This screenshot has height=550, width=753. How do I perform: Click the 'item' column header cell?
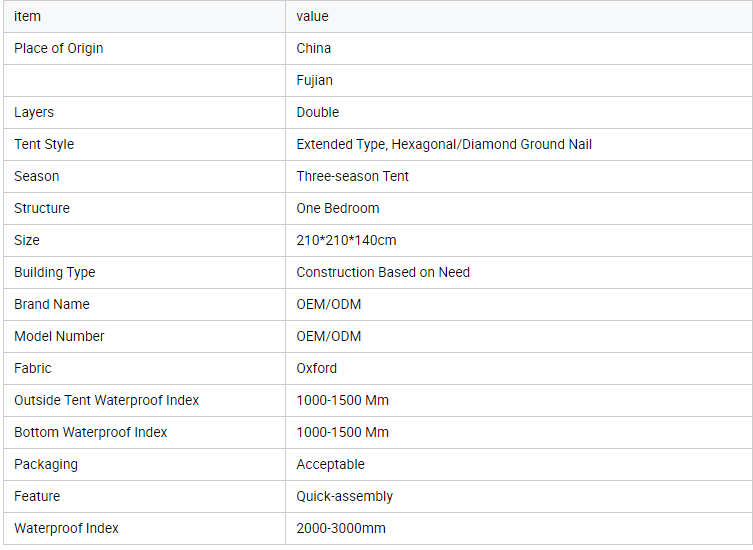click(x=28, y=16)
